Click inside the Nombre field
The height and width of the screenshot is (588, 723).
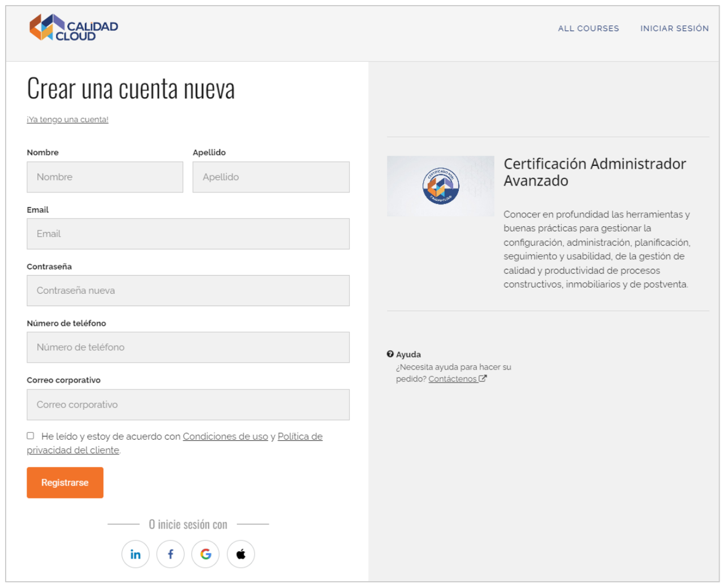coord(105,177)
